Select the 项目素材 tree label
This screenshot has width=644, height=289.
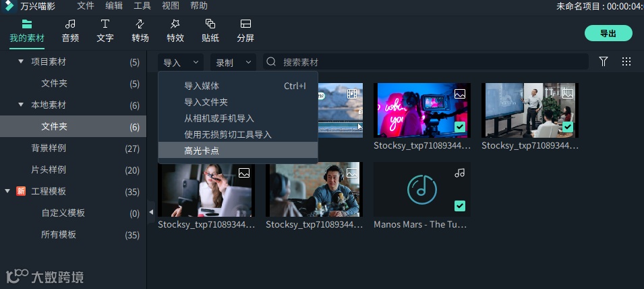point(49,62)
